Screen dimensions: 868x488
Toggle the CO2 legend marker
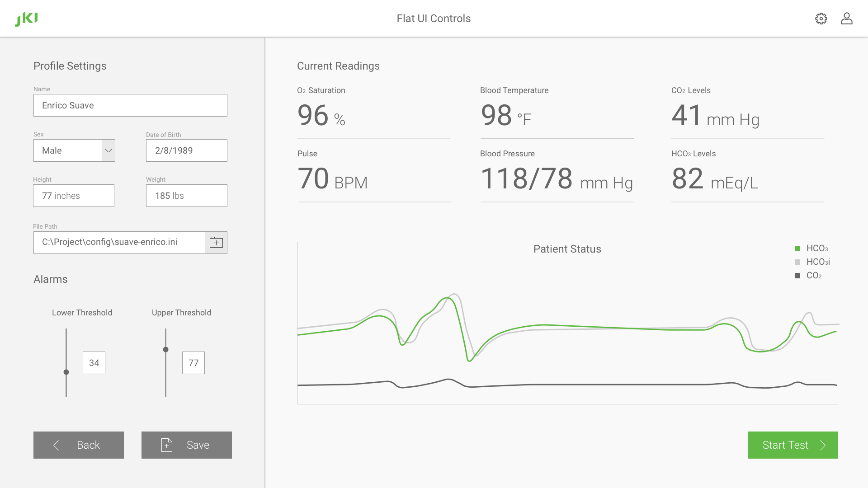point(797,275)
